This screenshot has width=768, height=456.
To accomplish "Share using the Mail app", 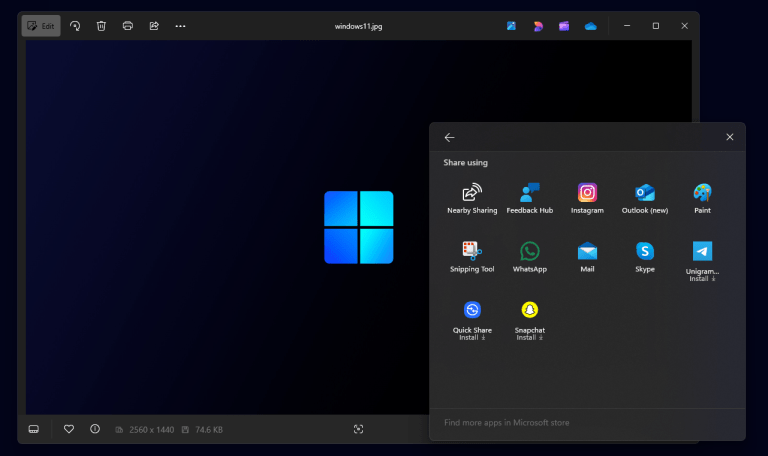I will [587, 258].
